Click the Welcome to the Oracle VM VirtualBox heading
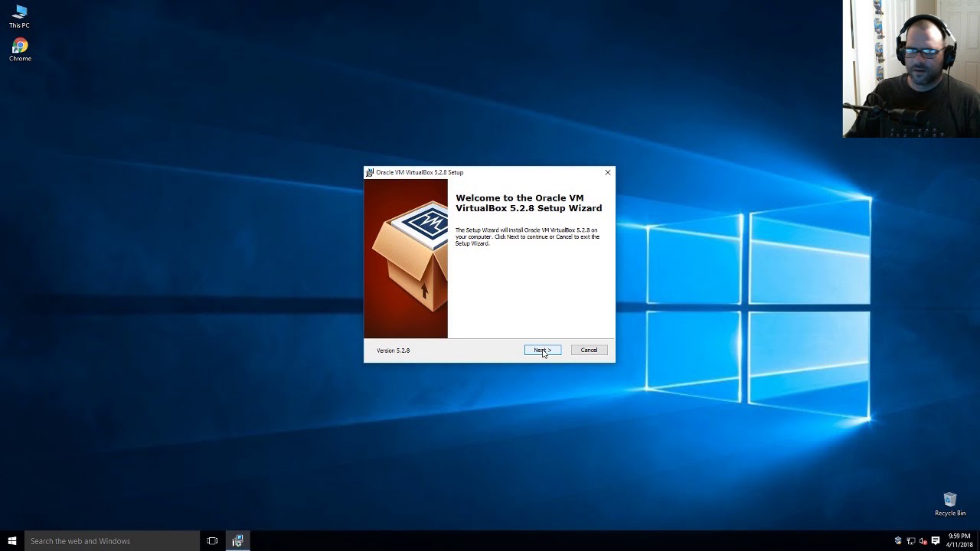 coord(529,203)
